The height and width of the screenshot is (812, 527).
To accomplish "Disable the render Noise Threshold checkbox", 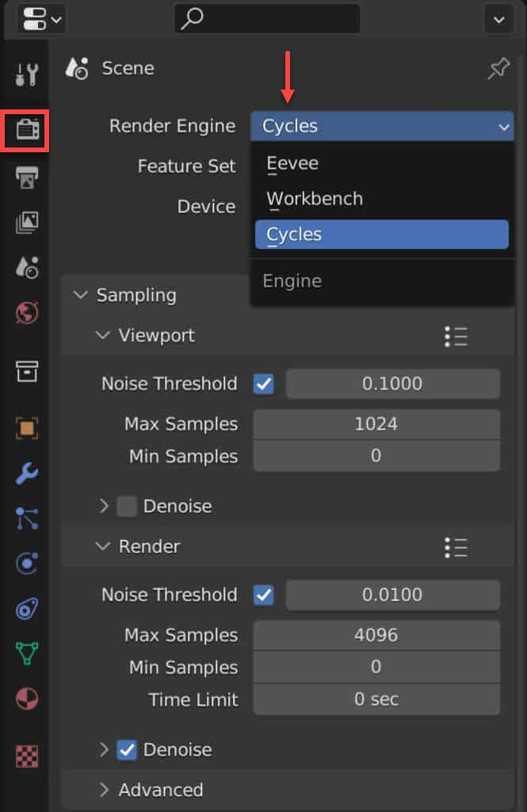I will pos(263,595).
